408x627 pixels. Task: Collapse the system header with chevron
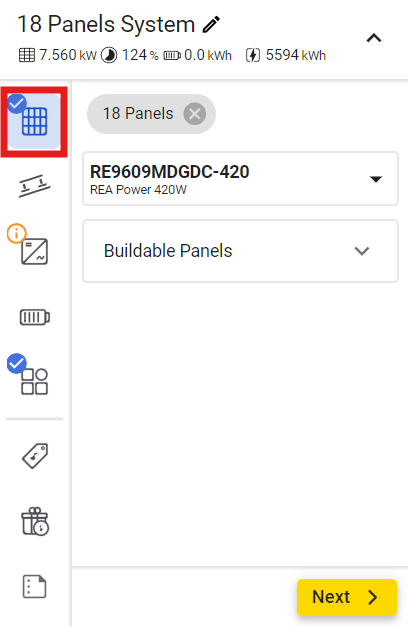click(374, 38)
